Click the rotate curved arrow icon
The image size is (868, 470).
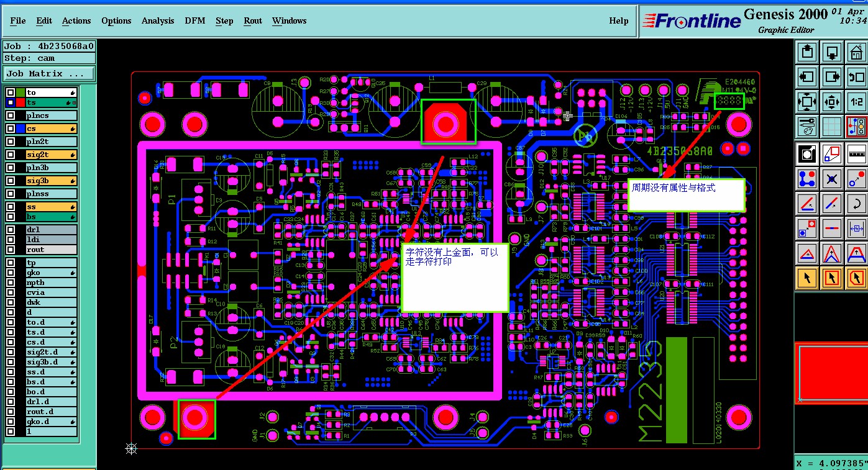pos(857,203)
